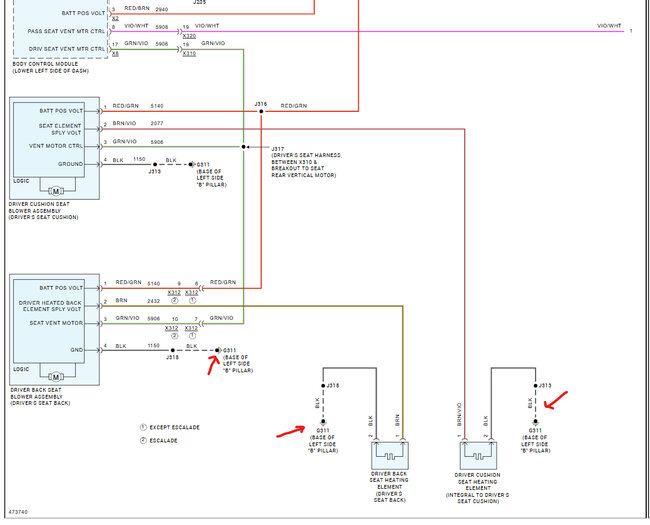
Task: Click motor symbol under driver cushion blower logic
Action: tap(56, 191)
